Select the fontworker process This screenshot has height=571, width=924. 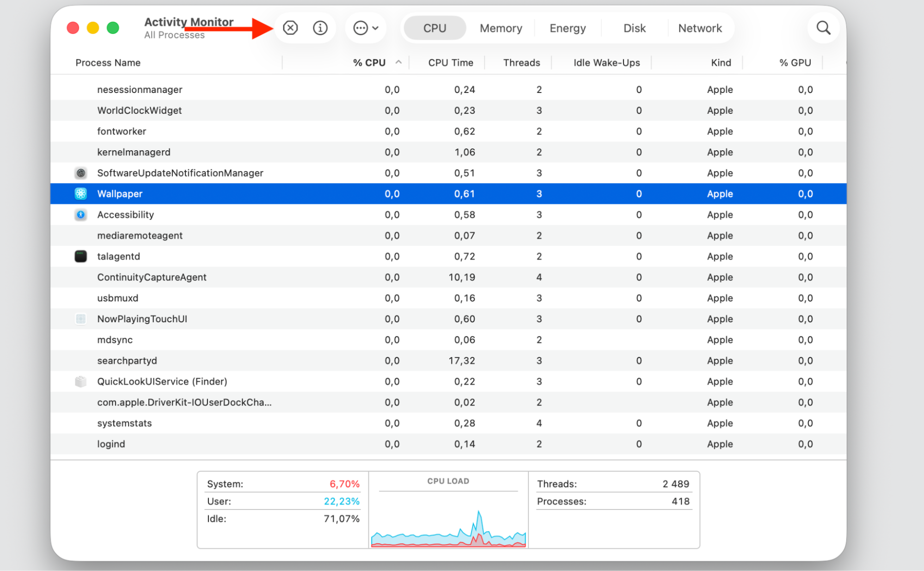(x=448, y=131)
